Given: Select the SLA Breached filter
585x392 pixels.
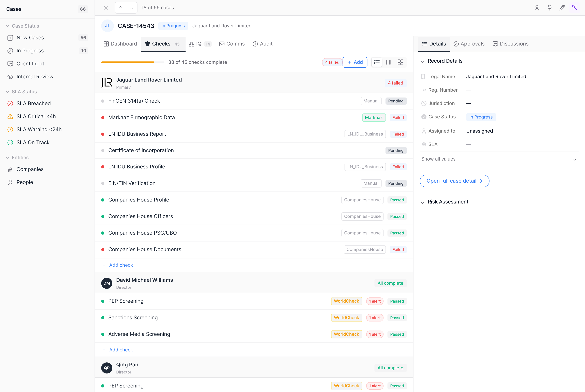Looking at the screenshot, I should [33, 103].
